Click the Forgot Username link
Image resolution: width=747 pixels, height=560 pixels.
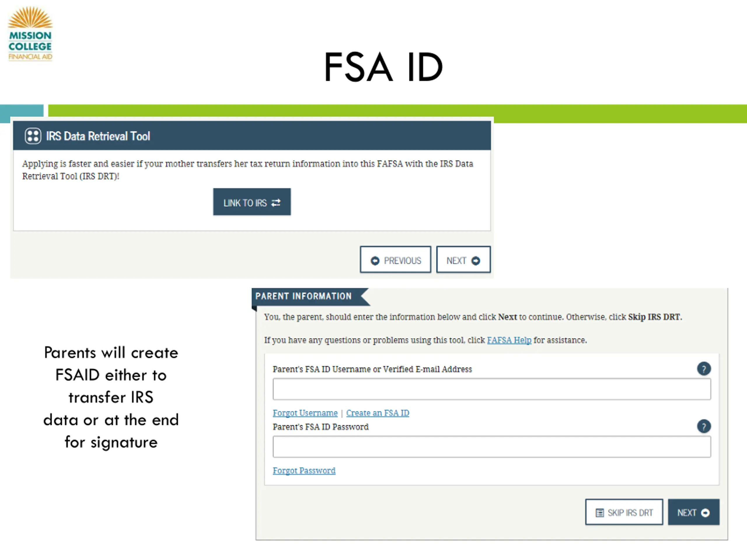(x=305, y=413)
